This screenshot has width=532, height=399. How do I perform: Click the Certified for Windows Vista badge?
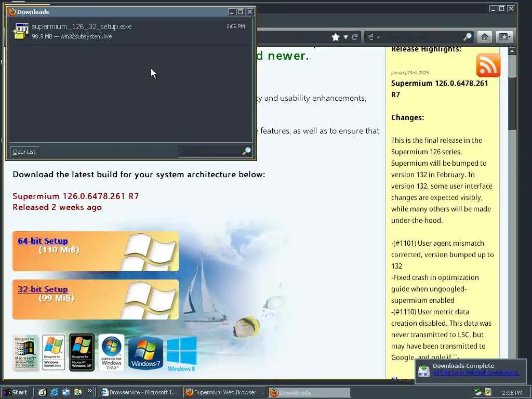(111, 353)
